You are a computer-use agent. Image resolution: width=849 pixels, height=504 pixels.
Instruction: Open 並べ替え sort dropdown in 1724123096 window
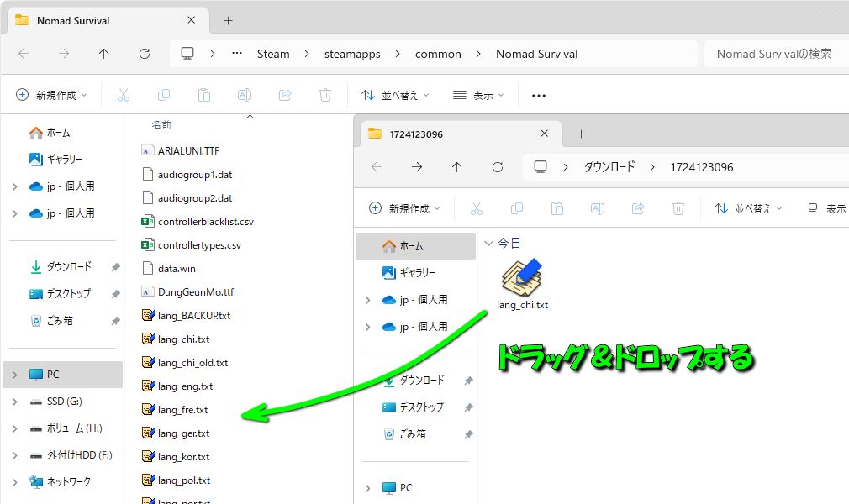pos(748,208)
